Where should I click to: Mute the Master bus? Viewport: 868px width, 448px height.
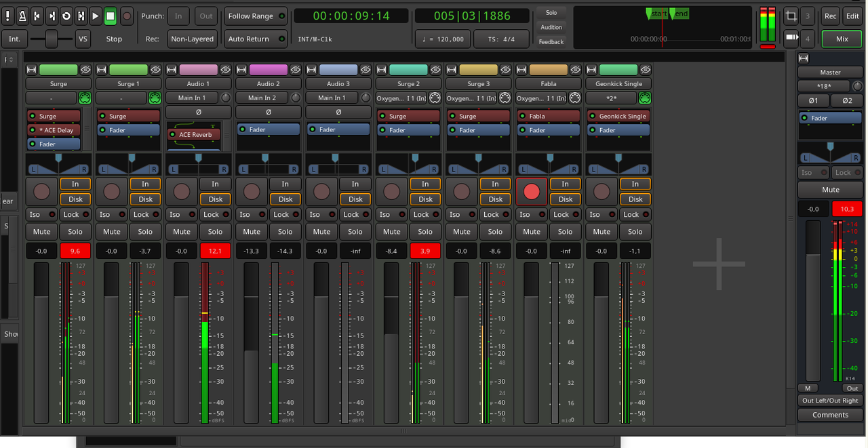click(x=830, y=190)
